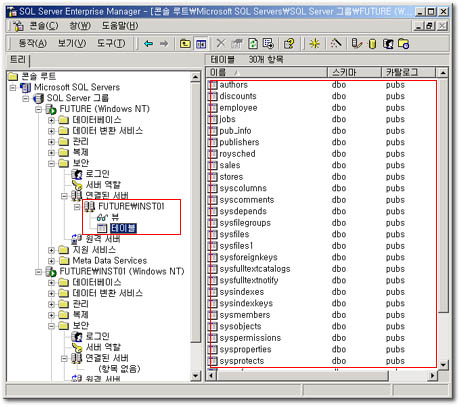Expand 관리 under FUTURE (Windows NT)
The width and height of the screenshot is (460, 406).
point(51,142)
